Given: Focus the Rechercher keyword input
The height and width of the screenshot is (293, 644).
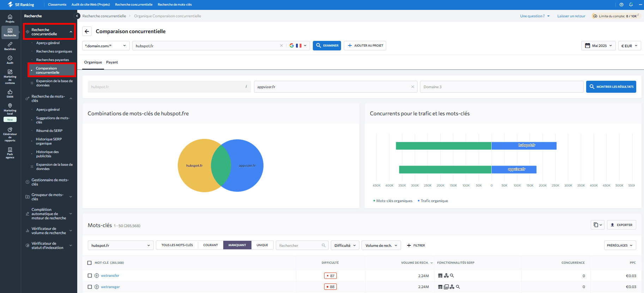Looking at the screenshot, I should (302, 245).
